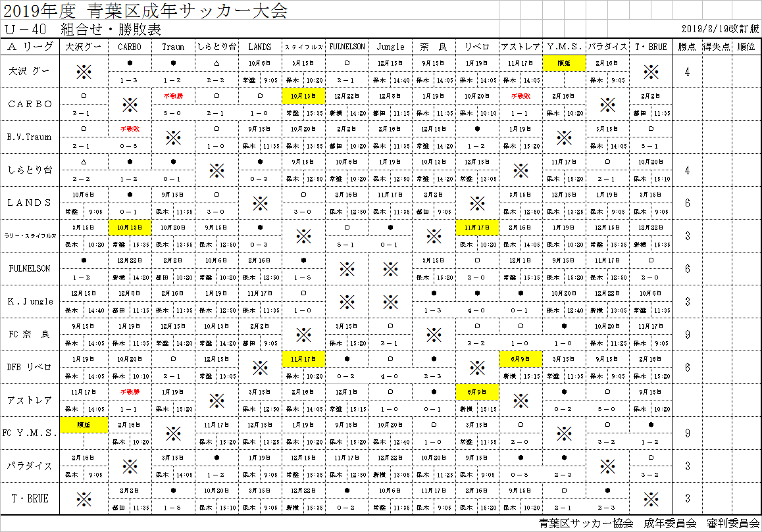This screenshot has width=762, height=532.
Task: Click the DFB リベロ row label
Action: pyautogui.click(x=30, y=367)
